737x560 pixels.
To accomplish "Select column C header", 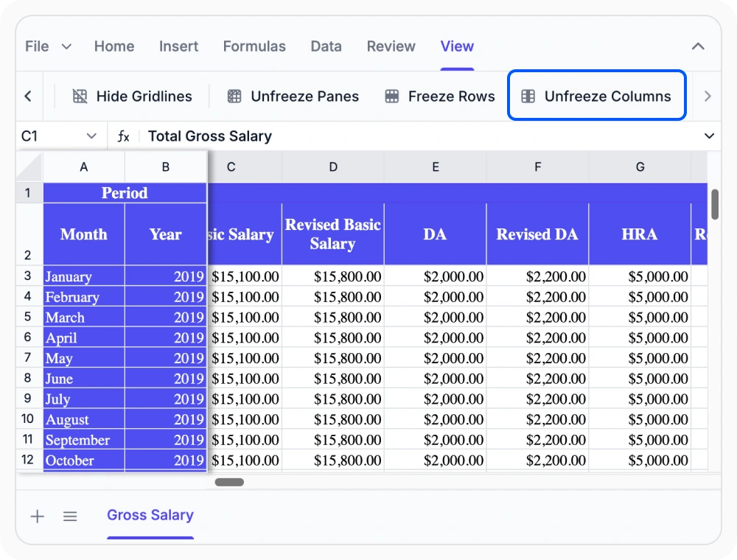I will tap(245, 167).
